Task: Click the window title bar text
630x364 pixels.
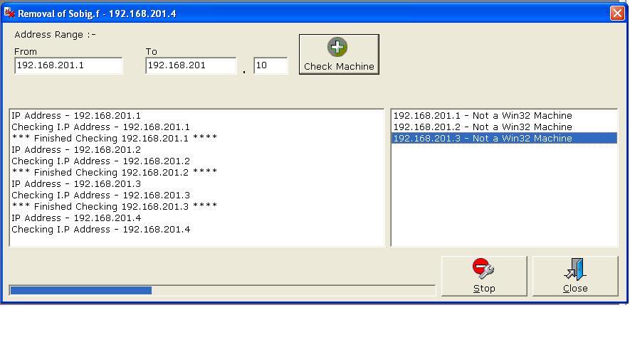Action: 97,14
